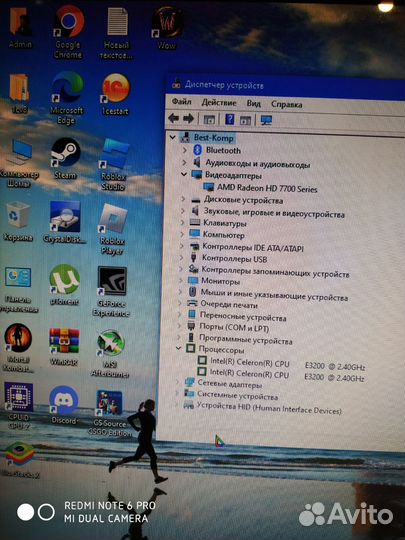Expand the Мониторы category

coord(181,280)
